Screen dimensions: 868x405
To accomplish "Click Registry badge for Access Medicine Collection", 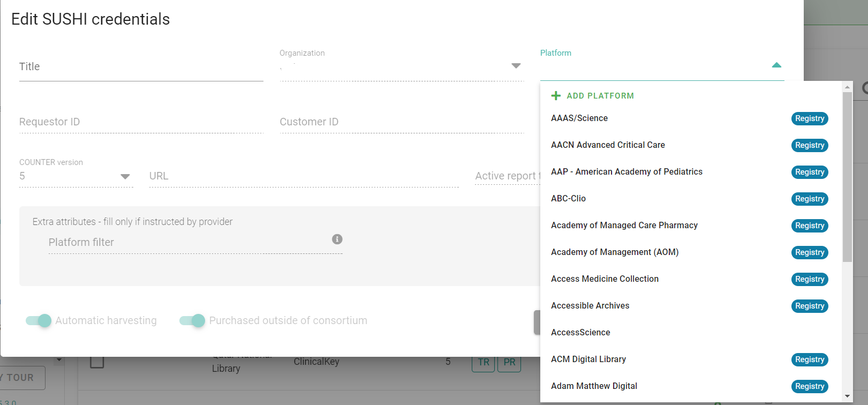I will 810,279.
